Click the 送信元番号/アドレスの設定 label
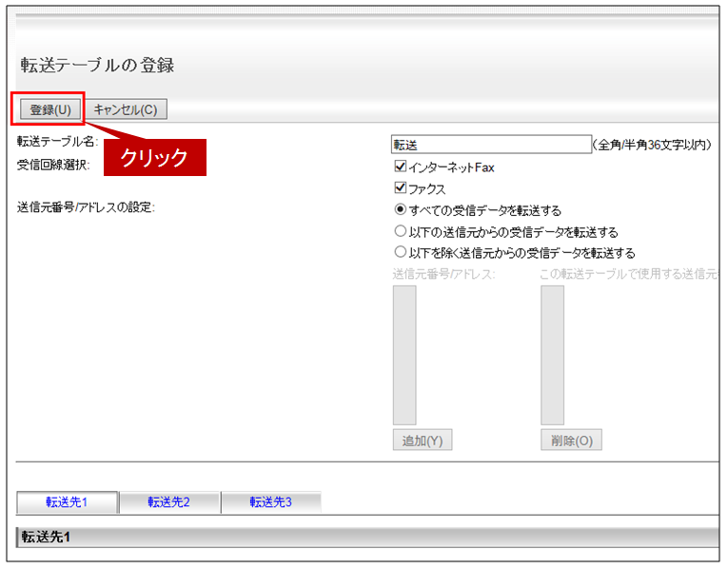Screen dimensions: 728x569 tap(86, 207)
